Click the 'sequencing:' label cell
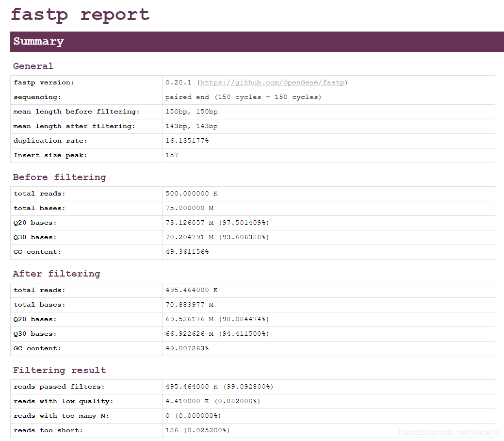Viewport: 504px width, 441px height. pos(86,97)
